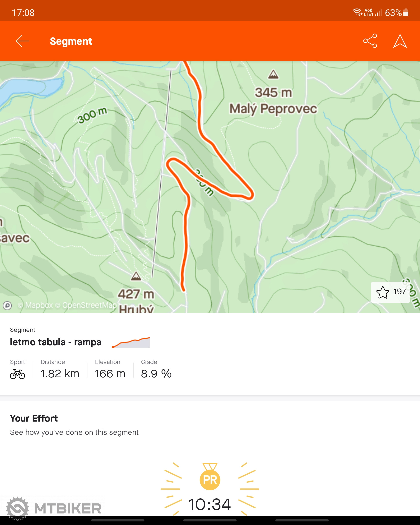Tap the Malý Peprovec map label
The width and height of the screenshot is (420, 525).
point(273,109)
